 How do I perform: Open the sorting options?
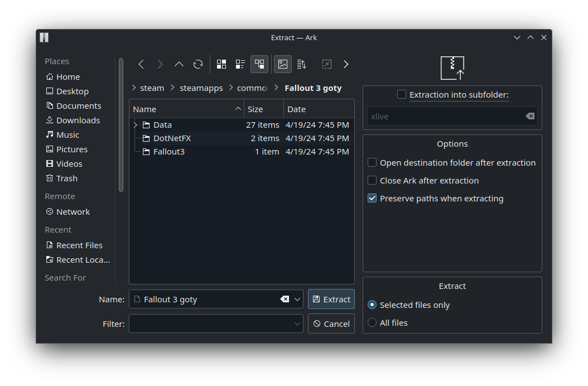pos(301,64)
